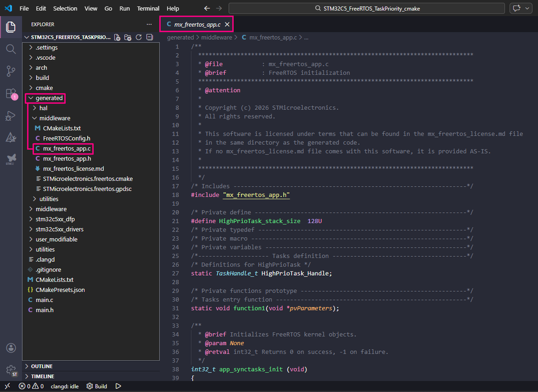Open the Edit menu
Viewport: 538px width, 392px height.
click(x=41, y=8)
